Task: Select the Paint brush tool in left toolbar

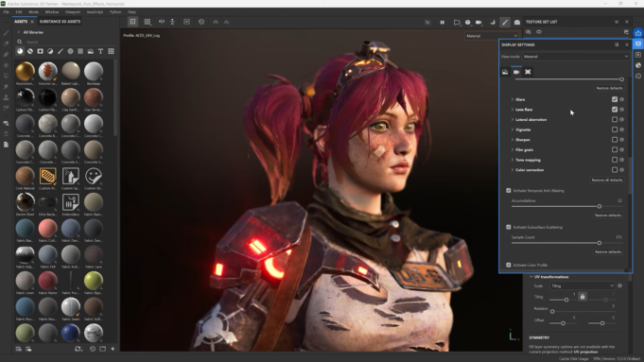Action: click(x=6, y=33)
